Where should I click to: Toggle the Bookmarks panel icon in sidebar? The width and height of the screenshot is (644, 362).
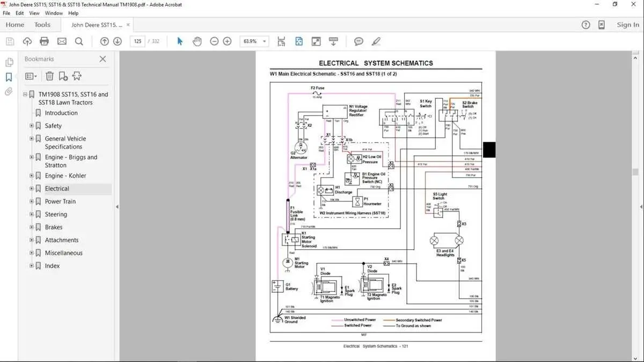tap(9, 77)
